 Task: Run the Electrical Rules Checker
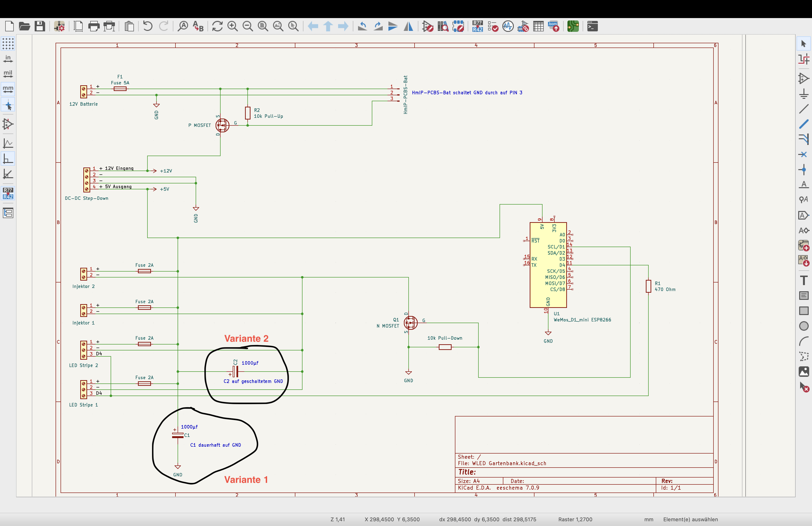pyautogui.click(x=493, y=26)
